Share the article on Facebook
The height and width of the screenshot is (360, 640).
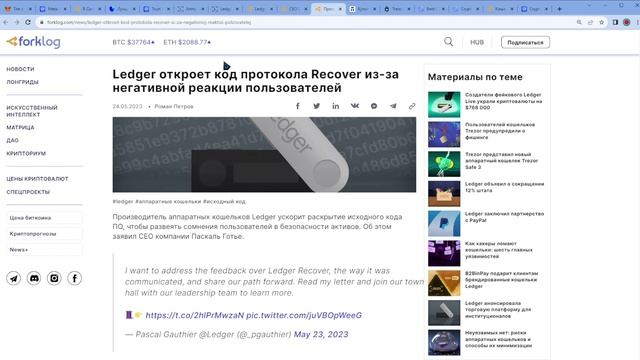(298, 106)
